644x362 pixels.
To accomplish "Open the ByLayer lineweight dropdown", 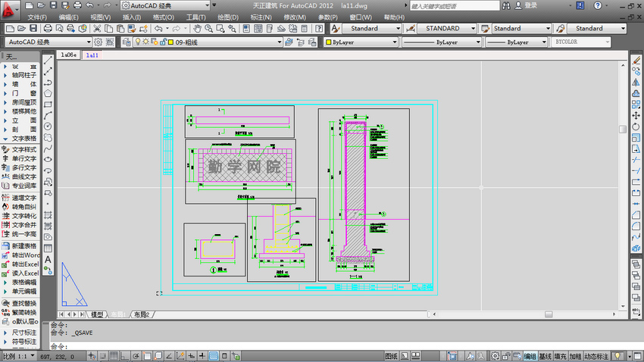I will coord(517,42).
